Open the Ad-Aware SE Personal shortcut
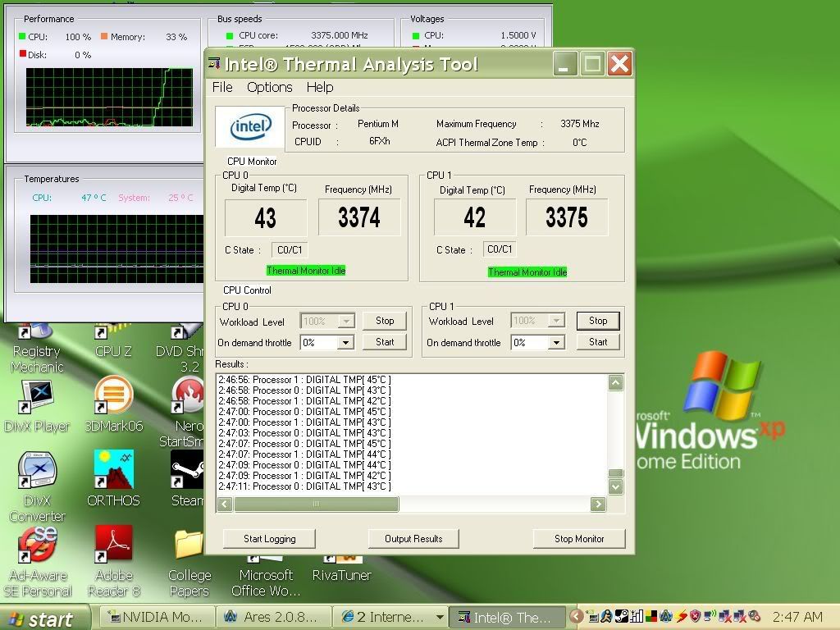 point(38,561)
